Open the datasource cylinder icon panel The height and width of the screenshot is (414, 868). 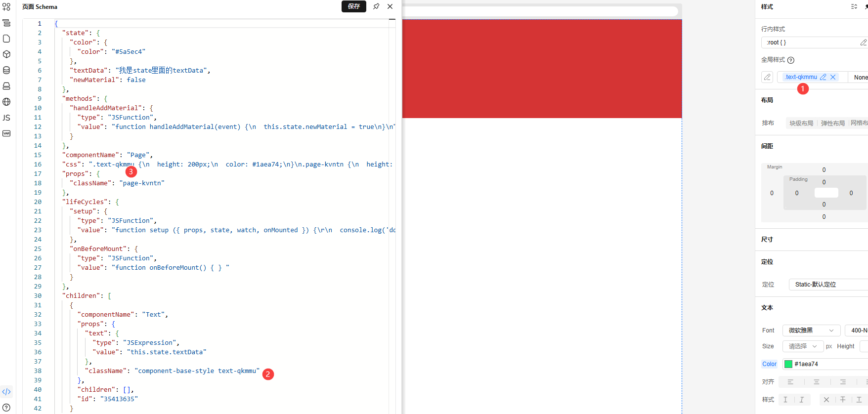coord(6,70)
